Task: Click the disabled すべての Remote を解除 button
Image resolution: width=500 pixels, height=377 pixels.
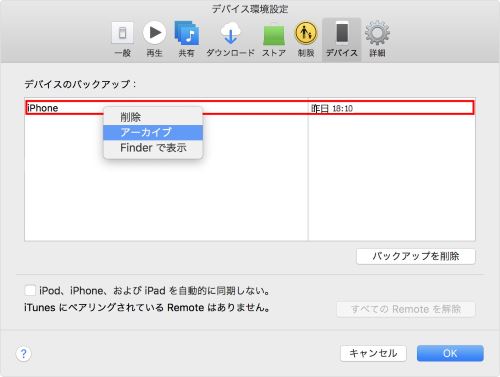Action: (x=406, y=309)
